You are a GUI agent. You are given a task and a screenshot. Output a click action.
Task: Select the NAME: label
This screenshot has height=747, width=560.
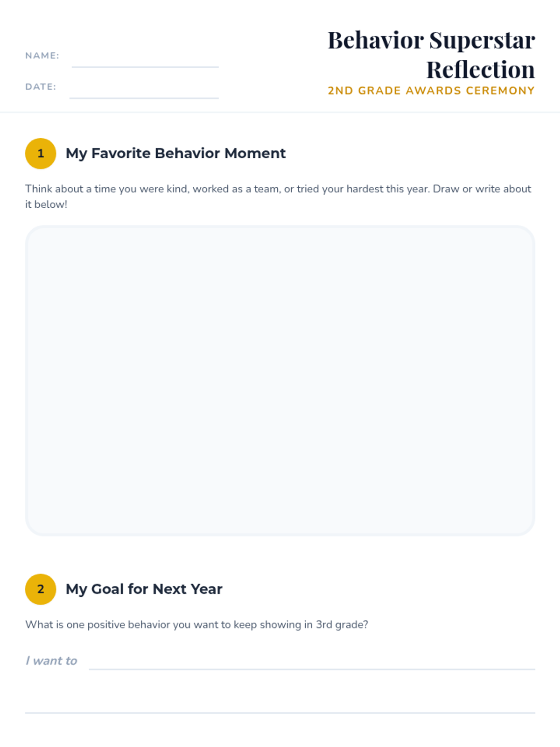42,56
